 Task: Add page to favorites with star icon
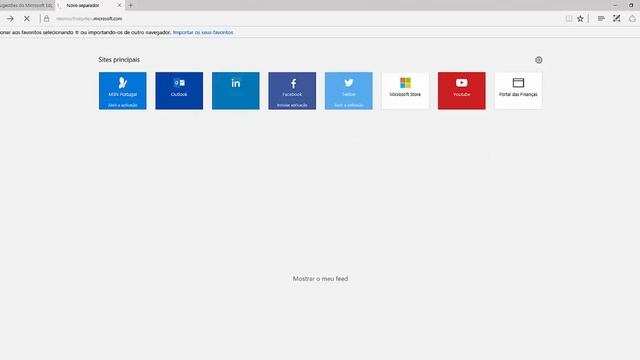[x=580, y=18]
